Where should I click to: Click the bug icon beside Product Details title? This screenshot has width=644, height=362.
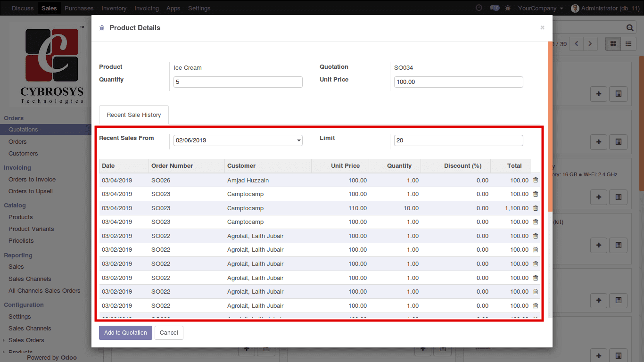(x=102, y=28)
